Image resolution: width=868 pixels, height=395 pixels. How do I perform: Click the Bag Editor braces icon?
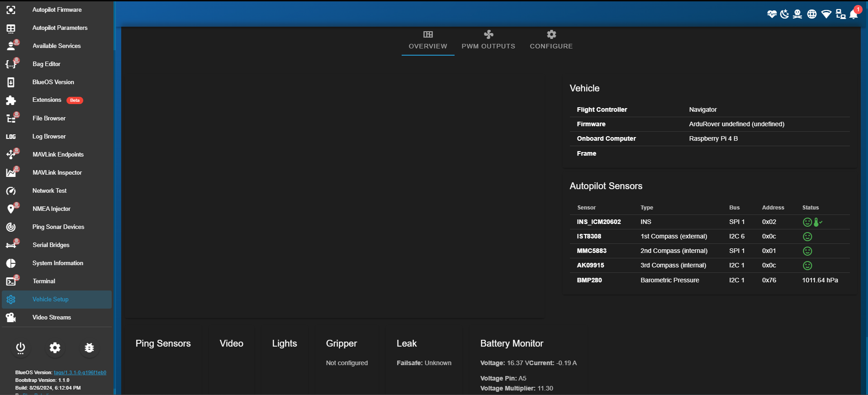[12, 63]
